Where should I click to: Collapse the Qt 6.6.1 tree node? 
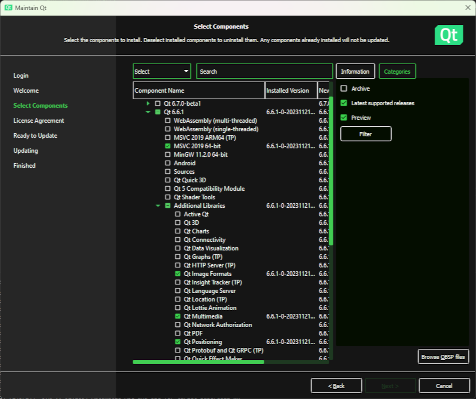[148, 112]
